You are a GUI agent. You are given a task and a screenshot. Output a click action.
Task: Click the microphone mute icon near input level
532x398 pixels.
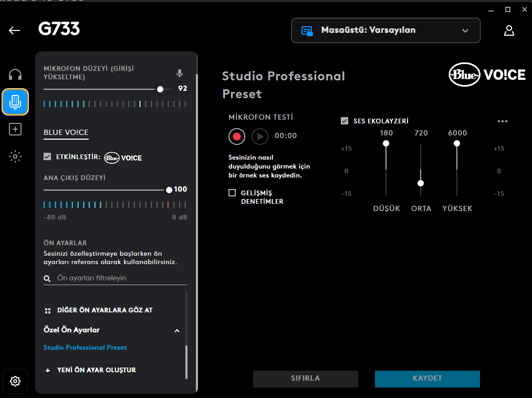[x=180, y=73]
